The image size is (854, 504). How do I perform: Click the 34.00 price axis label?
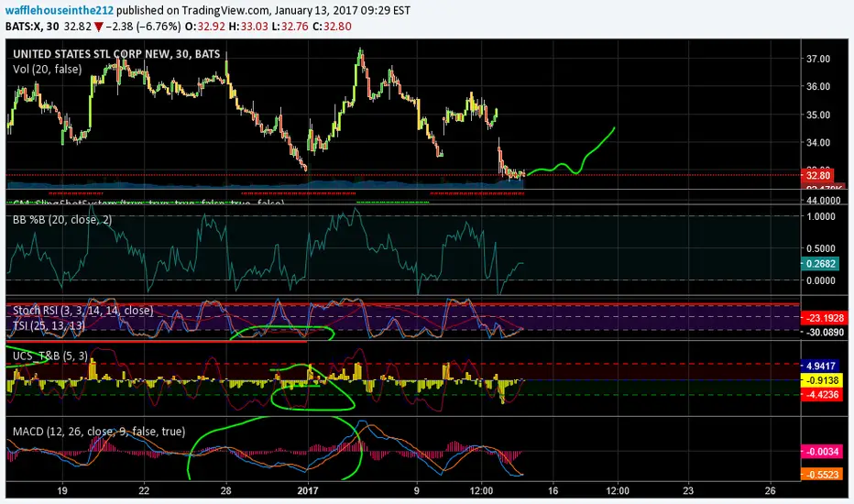pyautogui.click(x=818, y=142)
